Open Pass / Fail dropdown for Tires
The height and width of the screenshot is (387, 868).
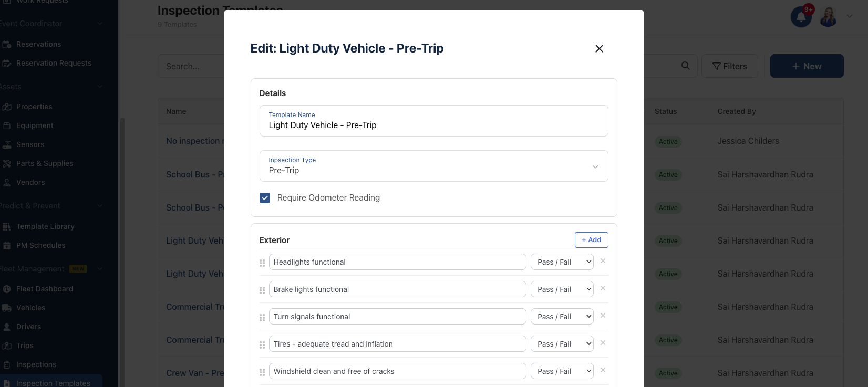pyautogui.click(x=562, y=344)
